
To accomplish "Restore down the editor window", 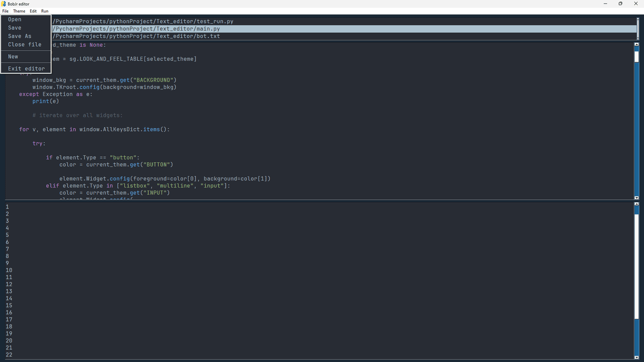I will pyautogui.click(x=620, y=4).
